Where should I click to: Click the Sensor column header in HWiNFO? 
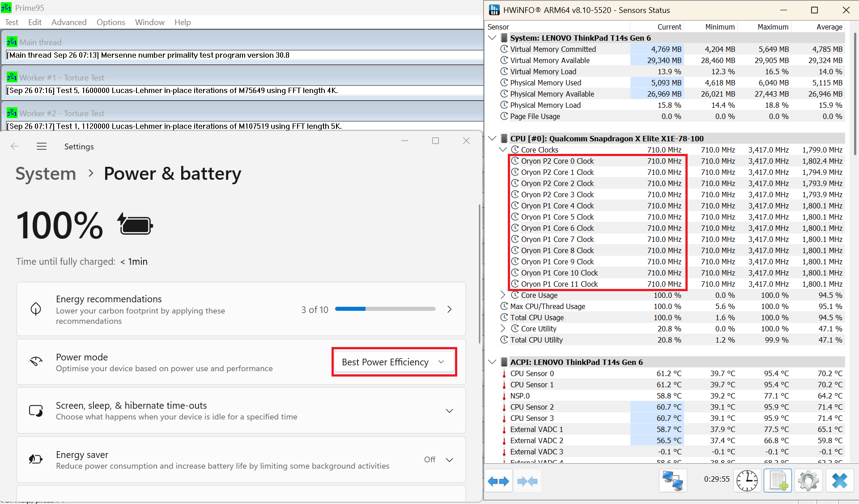(x=558, y=27)
